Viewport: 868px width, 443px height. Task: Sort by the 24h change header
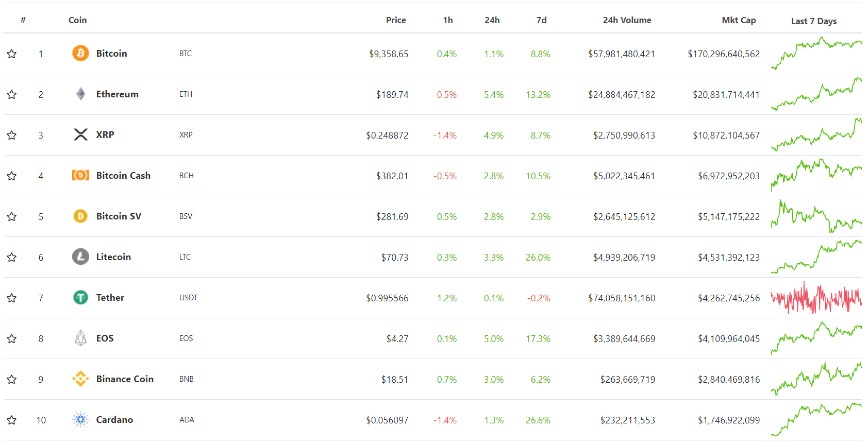pos(492,20)
